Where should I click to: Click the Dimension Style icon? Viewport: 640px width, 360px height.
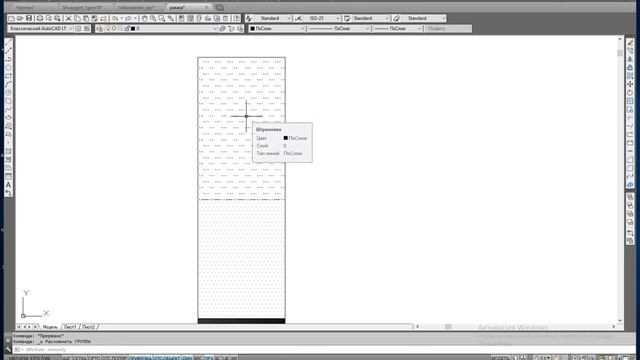(x=299, y=18)
